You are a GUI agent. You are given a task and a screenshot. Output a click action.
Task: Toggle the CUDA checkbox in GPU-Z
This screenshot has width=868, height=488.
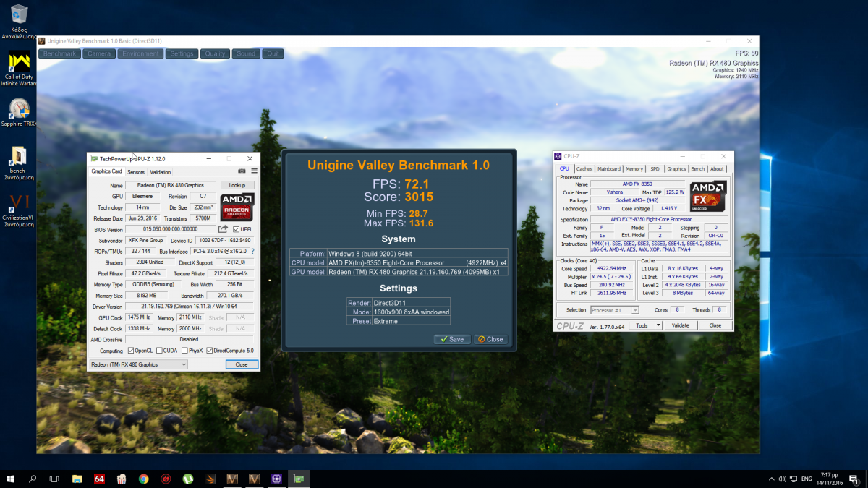pos(159,351)
